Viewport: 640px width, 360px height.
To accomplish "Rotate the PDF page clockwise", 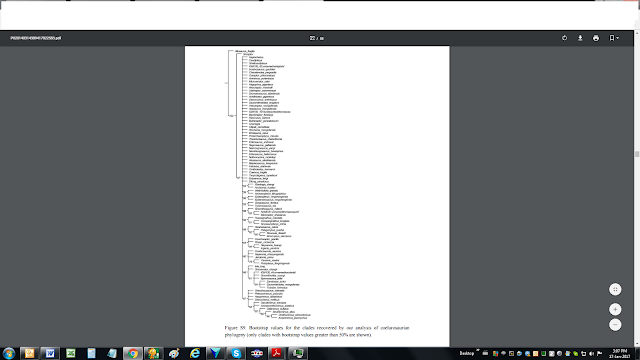I will click(564, 38).
